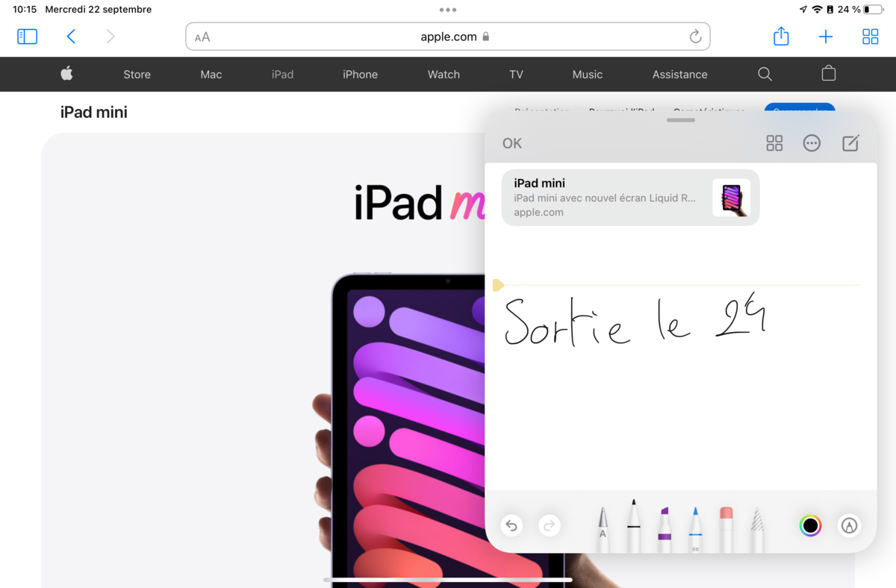Open the markup tool options button

point(848,526)
